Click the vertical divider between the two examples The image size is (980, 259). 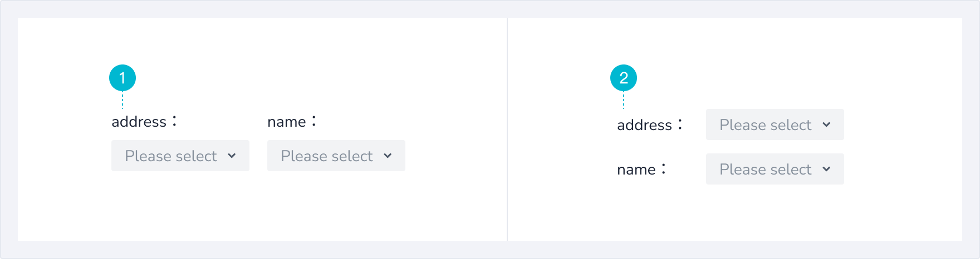(507, 129)
